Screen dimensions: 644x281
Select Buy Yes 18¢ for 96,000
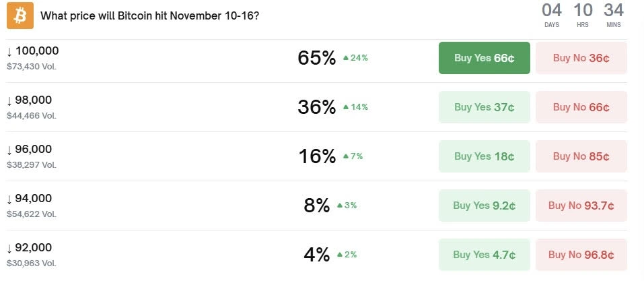484,156
